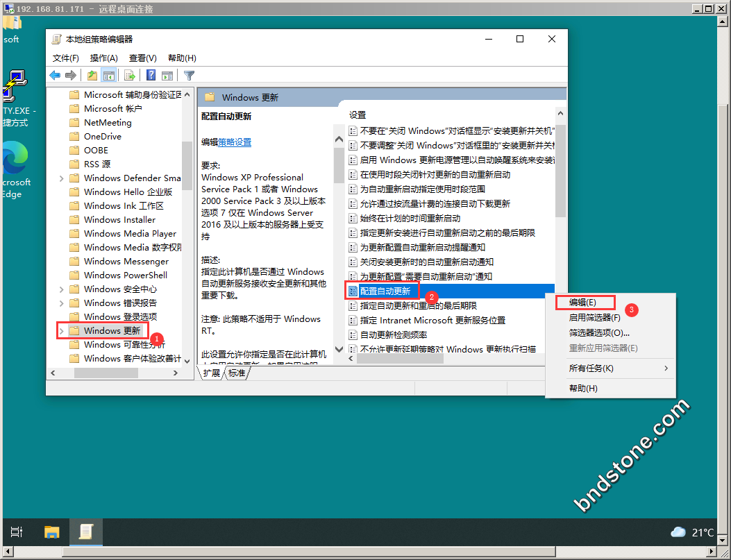Screen dimensions: 731x560
Task: Select the OneDrive folder in tree
Action: pos(102,137)
